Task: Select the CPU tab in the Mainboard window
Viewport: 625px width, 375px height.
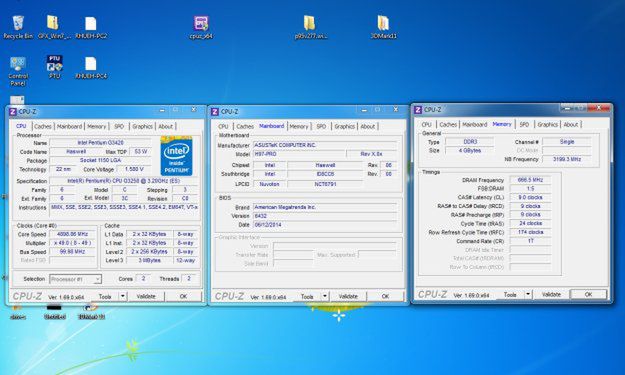Action: click(x=223, y=126)
